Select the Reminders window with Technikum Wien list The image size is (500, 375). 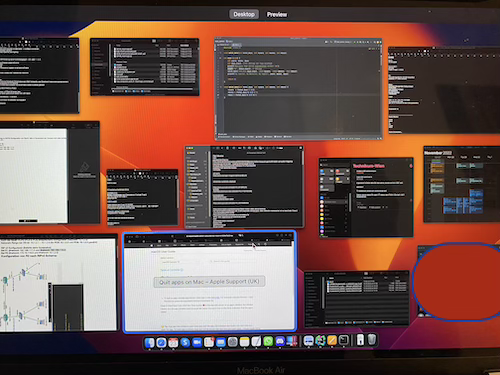[x=366, y=198]
